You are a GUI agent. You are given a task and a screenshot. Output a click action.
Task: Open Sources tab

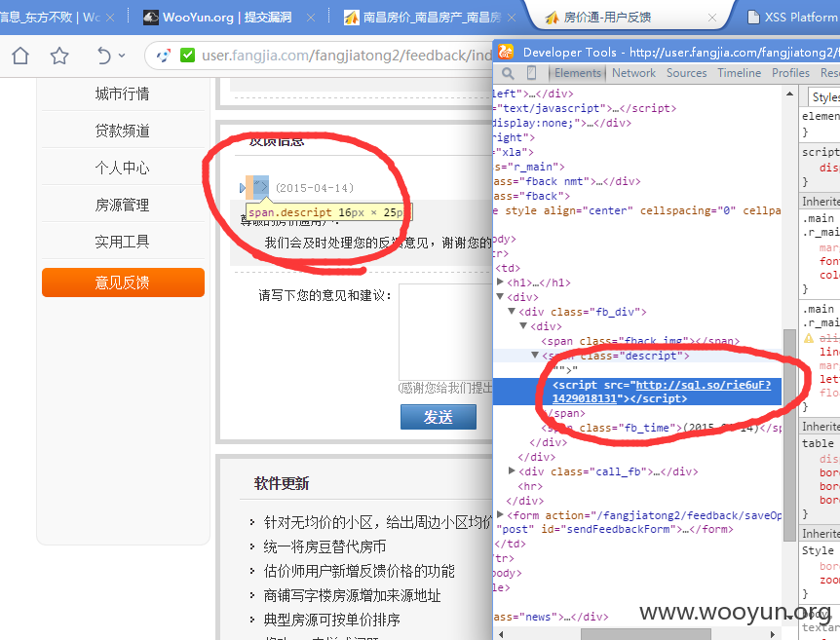[686, 73]
